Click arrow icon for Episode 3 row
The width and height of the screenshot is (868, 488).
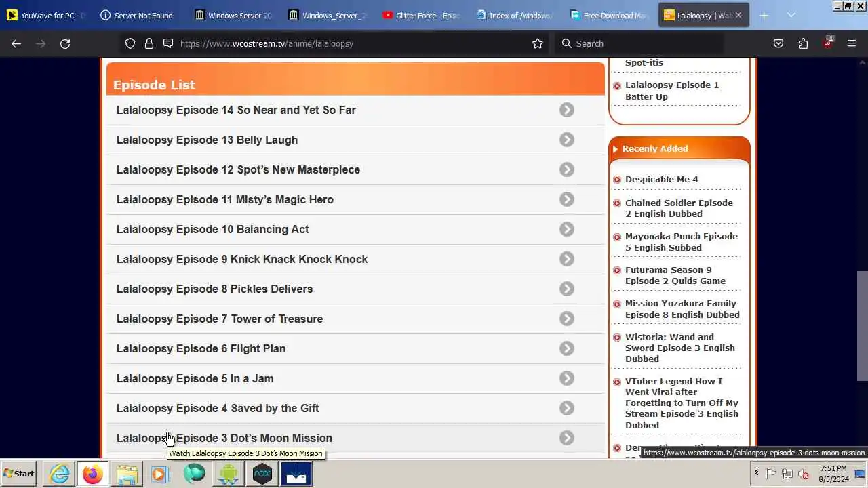point(567,438)
